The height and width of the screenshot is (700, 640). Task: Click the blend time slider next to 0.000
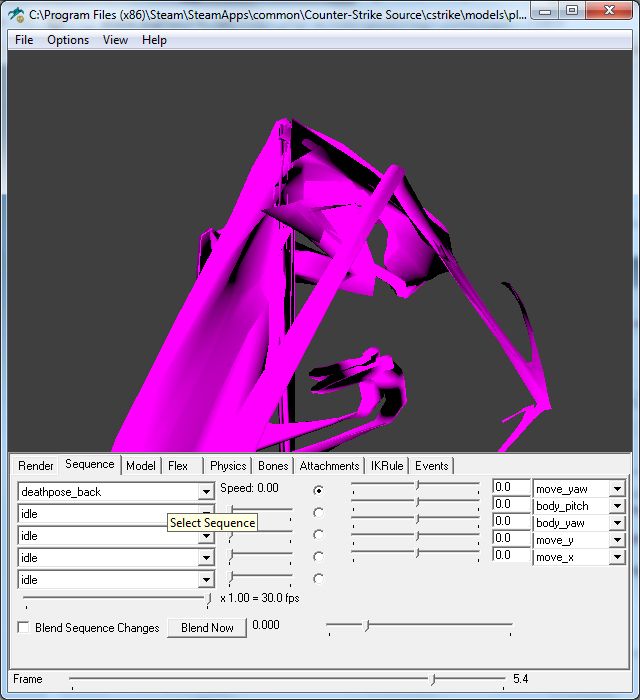(x=420, y=627)
